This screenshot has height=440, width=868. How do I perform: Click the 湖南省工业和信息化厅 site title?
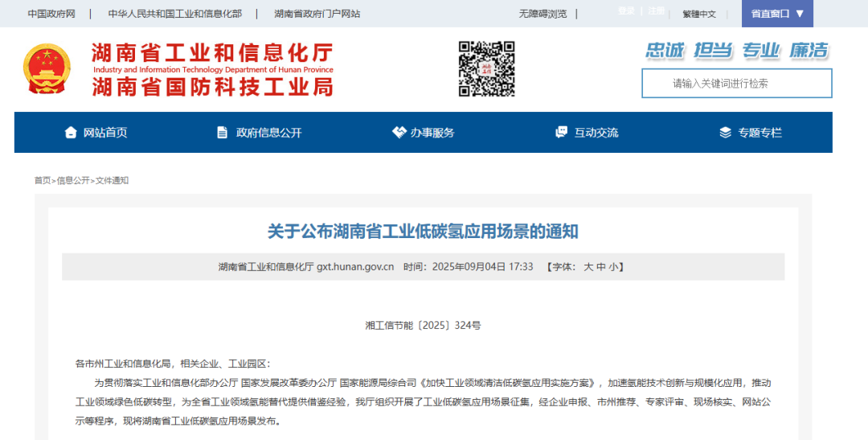pyautogui.click(x=212, y=53)
